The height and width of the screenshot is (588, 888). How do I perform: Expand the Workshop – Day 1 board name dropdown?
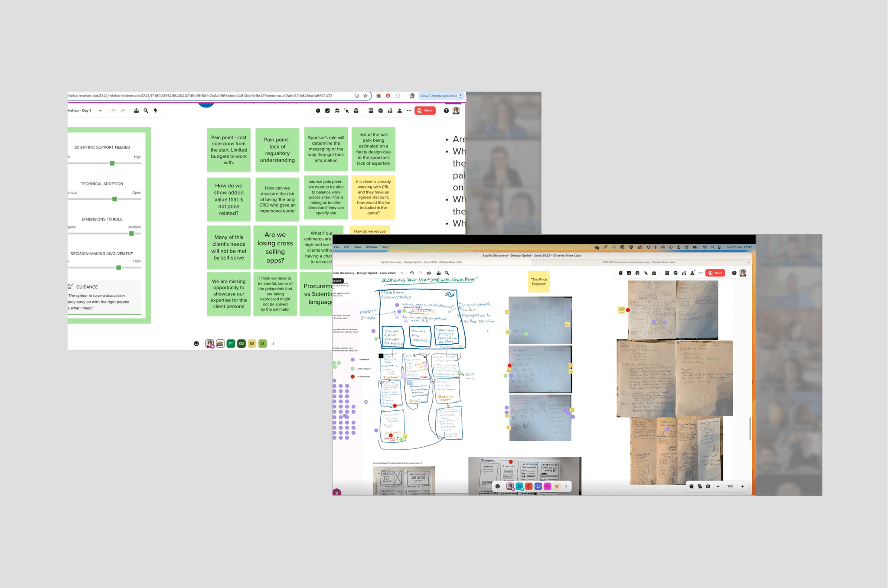(100, 110)
